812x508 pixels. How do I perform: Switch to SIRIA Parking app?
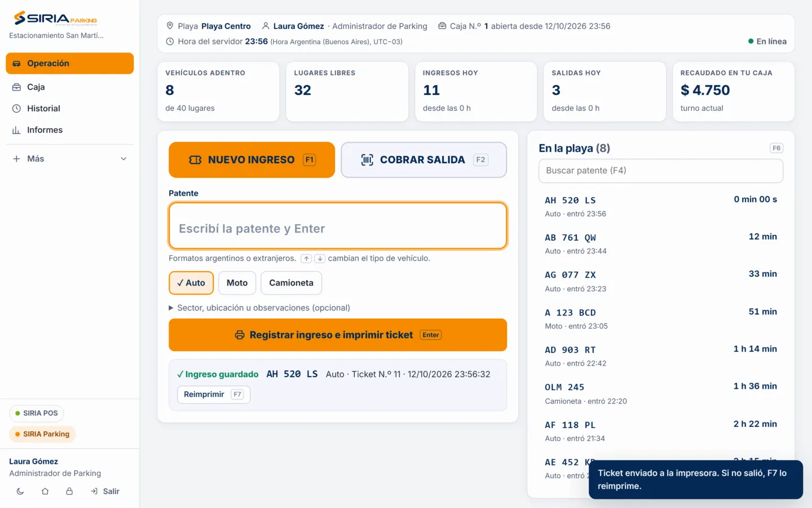(x=42, y=434)
